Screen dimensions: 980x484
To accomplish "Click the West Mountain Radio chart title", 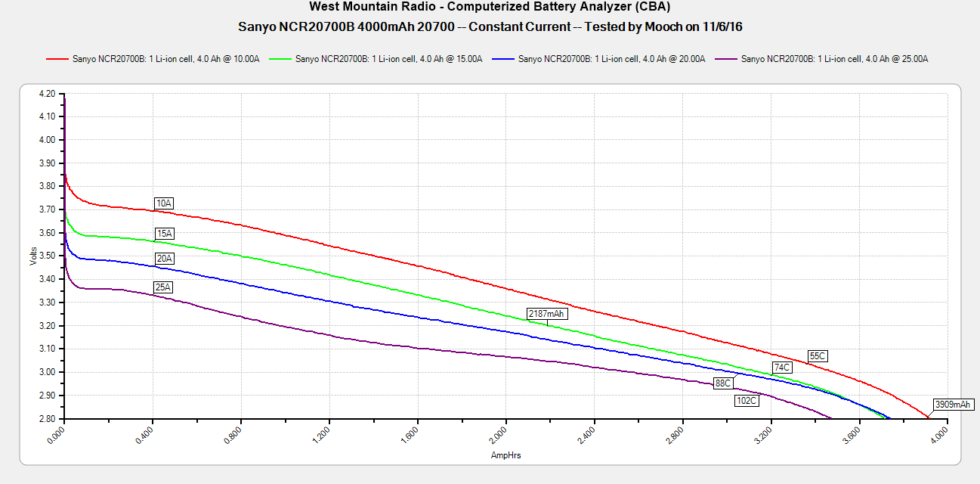I will [490, 8].
